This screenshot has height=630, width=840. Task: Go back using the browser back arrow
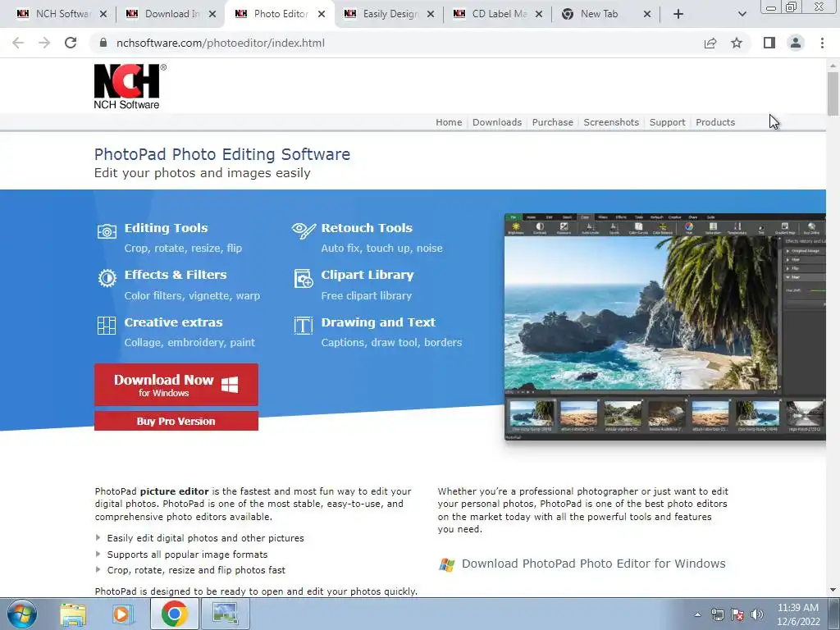(x=18, y=43)
